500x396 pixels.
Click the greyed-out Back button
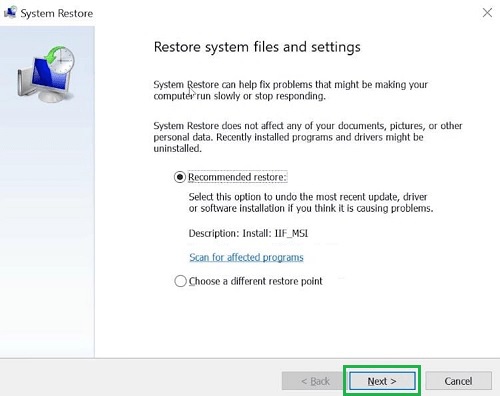(x=315, y=381)
